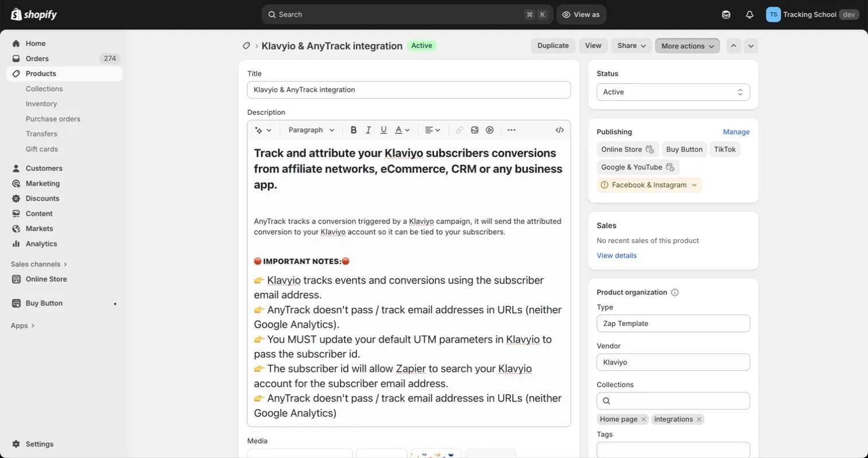The image size is (868, 458).
Task: Open the Paragraph style dropdown
Action: point(311,130)
